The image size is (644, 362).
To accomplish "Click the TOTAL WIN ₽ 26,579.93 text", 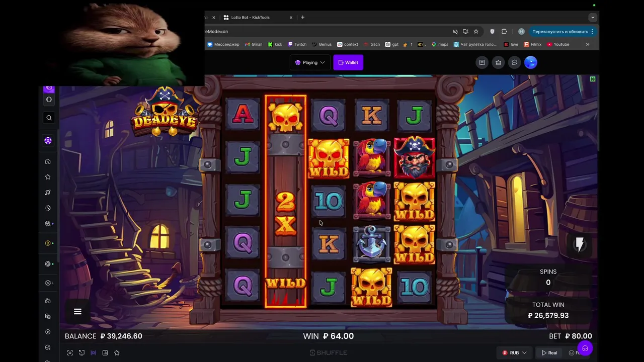I will click(548, 310).
